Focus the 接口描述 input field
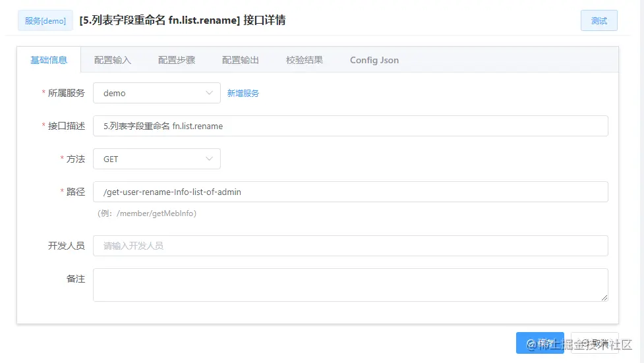 click(350, 126)
